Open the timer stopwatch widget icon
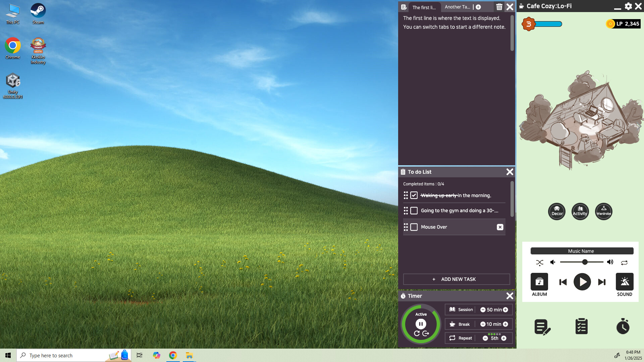The width and height of the screenshot is (644, 362). pos(623,326)
